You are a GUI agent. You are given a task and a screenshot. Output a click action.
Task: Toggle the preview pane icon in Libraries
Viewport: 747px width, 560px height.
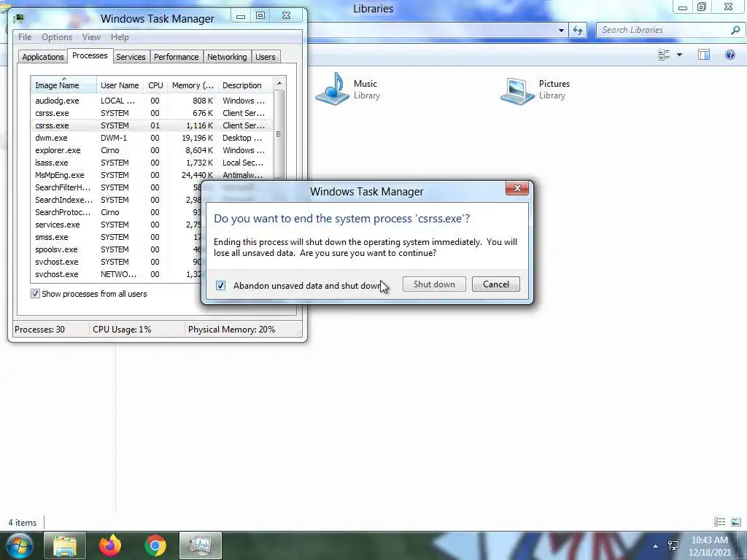click(704, 55)
